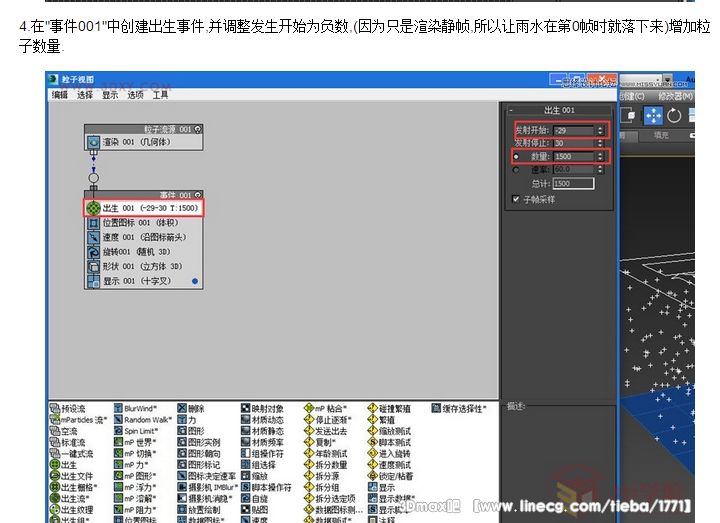
Task: Click the 显示 001 operator icon
Action: point(93,281)
